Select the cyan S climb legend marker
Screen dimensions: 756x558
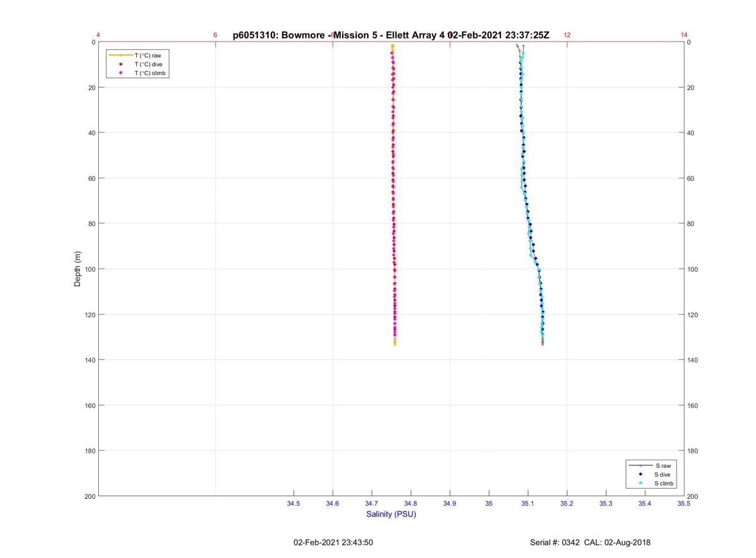640,483
